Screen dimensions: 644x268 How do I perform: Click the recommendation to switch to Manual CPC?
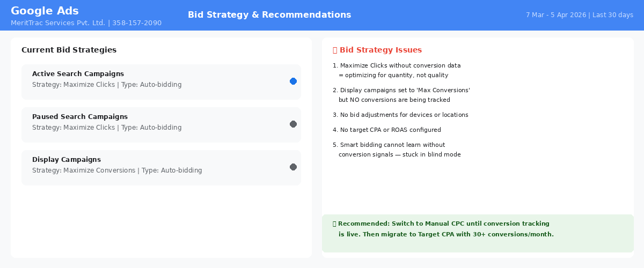coord(443,229)
